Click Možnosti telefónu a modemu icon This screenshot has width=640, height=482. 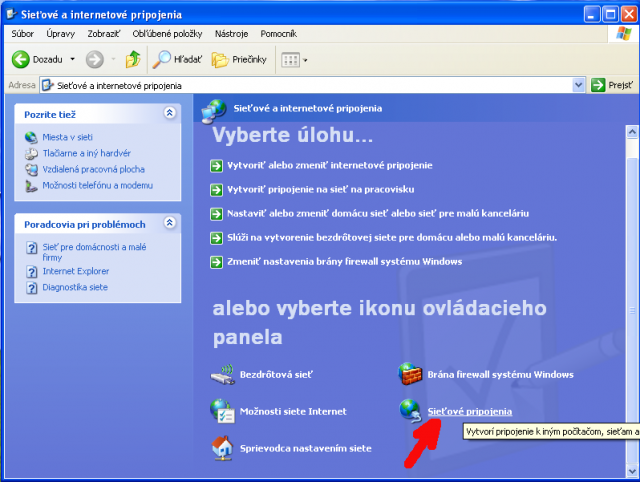click(31, 186)
